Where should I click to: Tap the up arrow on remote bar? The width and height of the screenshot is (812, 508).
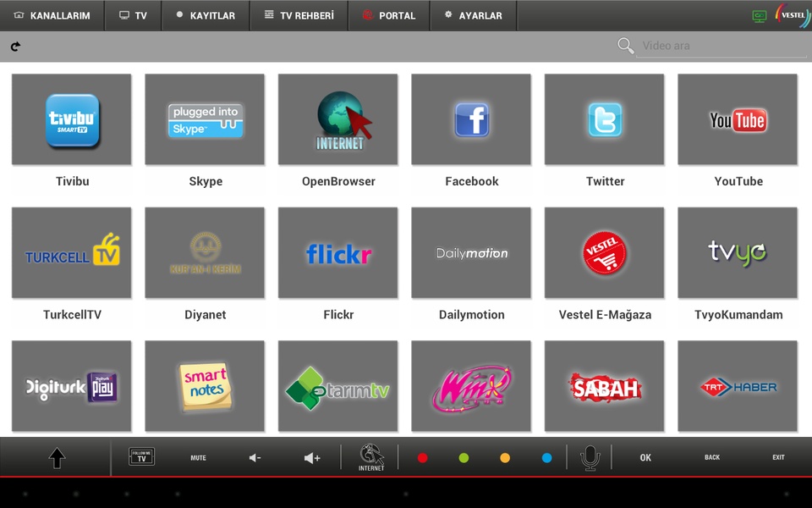point(57,458)
